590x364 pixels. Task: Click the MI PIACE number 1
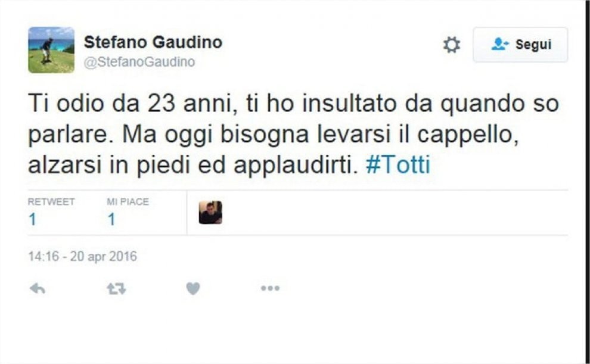click(111, 219)
